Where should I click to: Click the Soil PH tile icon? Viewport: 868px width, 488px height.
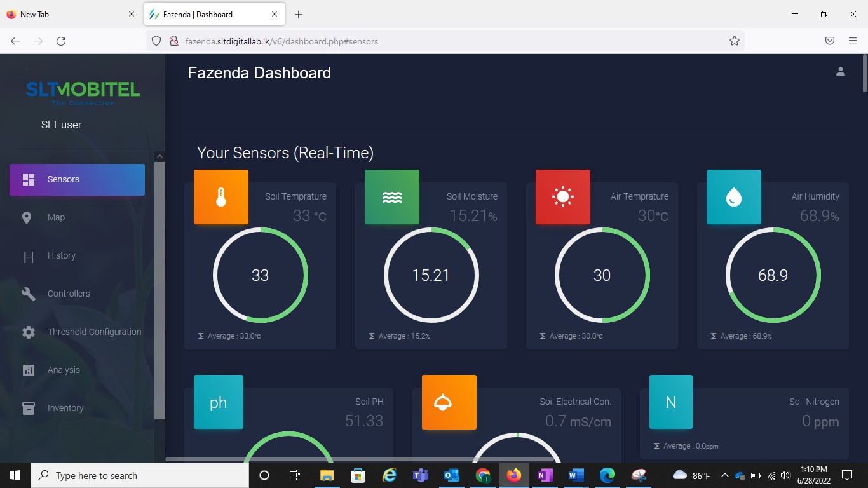218,402
